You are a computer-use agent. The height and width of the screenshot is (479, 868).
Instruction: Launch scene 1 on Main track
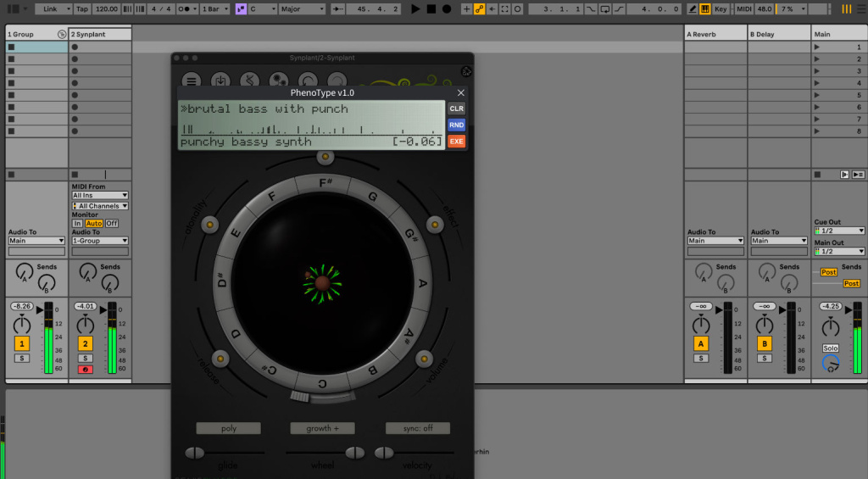(817, 47)
